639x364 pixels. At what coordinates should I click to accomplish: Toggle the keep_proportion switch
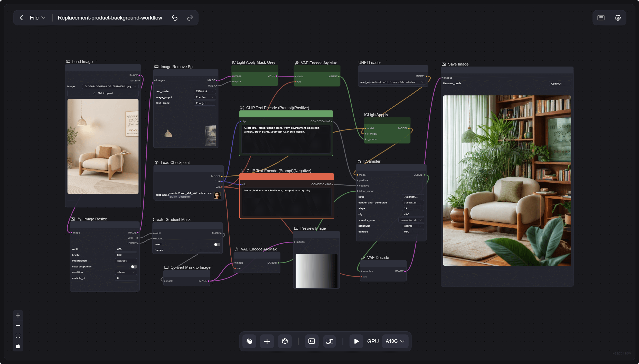[134, 267]
